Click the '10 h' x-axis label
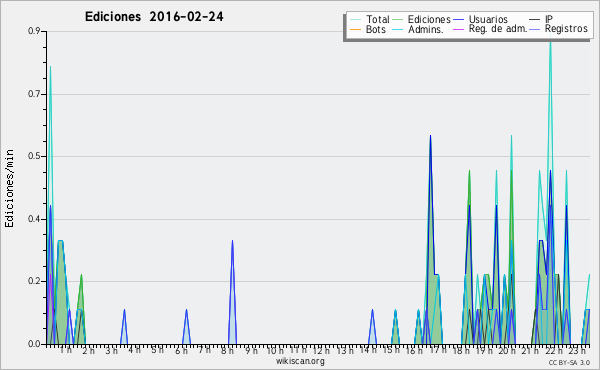The height and width of the screenshot is (370, 600). [275, 351]
